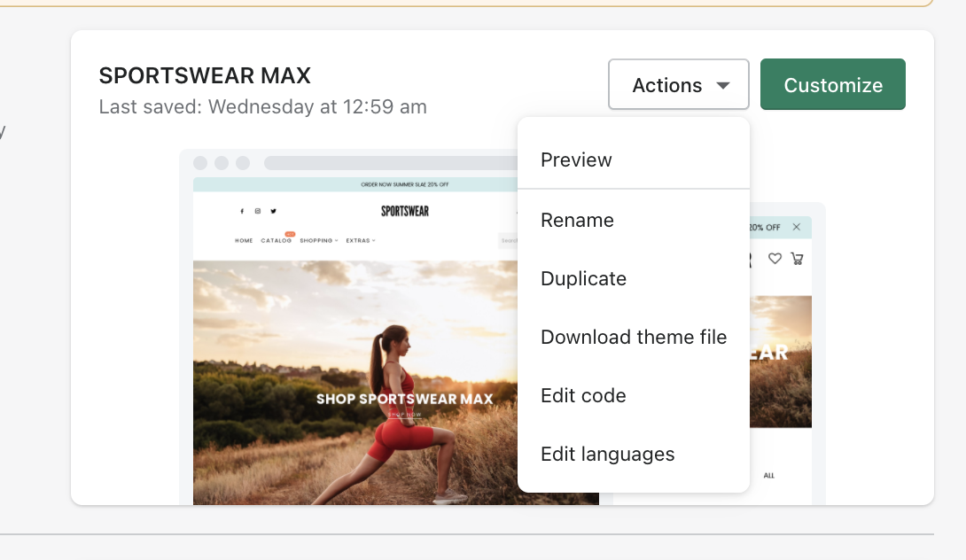Click the SPORTSWEAR logo in the preview
This screenshot has width=966, height=560.
403,211
